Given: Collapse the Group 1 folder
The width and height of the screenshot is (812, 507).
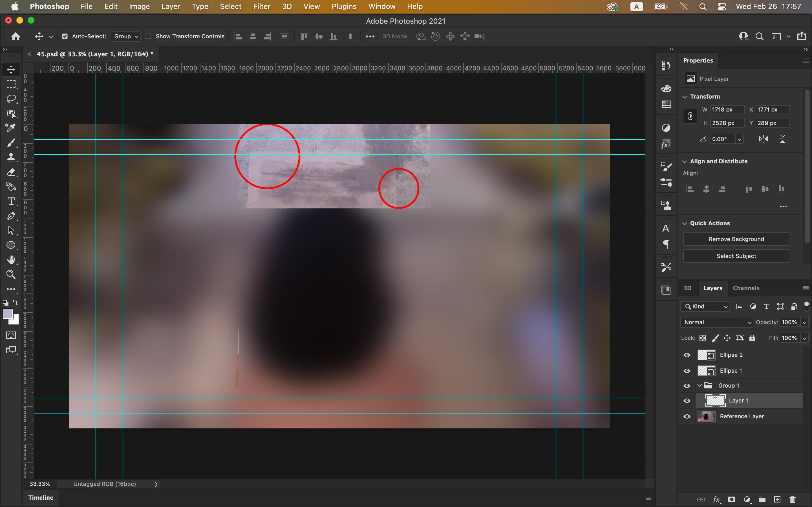Looking at the screenshot, I should coord(700,386).
